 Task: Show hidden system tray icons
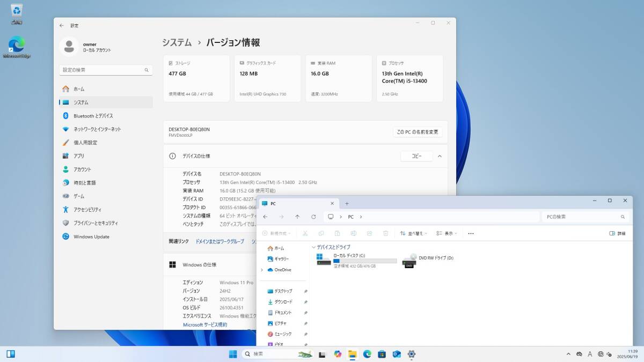[569, 354]
